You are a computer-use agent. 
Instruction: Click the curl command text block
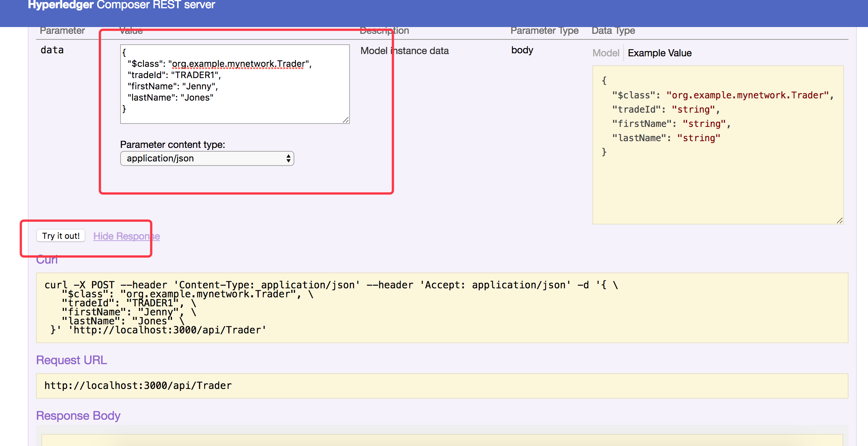pyautogui.click(x=442, y=307)
